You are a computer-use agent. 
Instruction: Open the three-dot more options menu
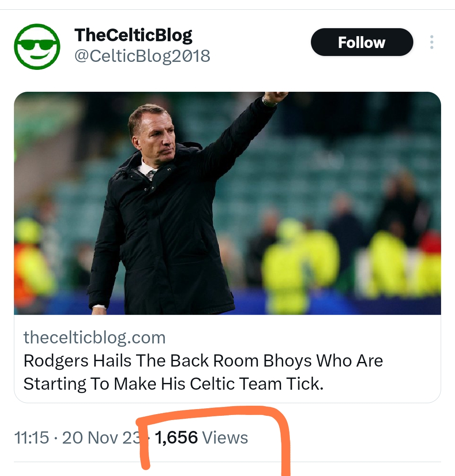pos(431,42)
